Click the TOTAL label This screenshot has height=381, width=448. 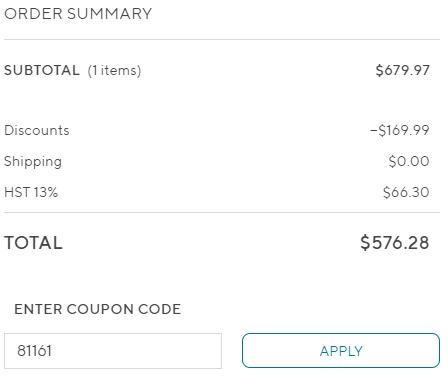click(33, 242)
